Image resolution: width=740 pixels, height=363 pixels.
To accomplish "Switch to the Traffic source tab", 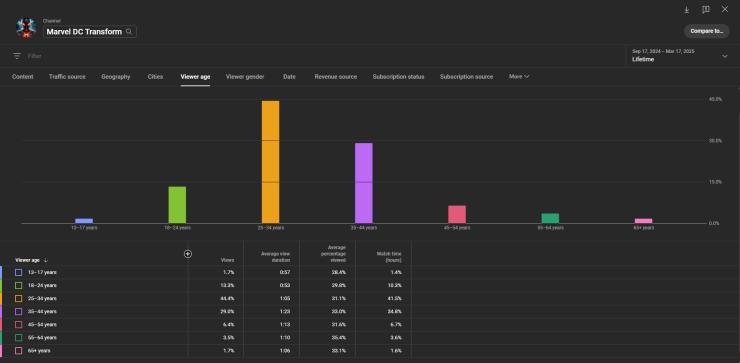I will [x=67, y=76].
